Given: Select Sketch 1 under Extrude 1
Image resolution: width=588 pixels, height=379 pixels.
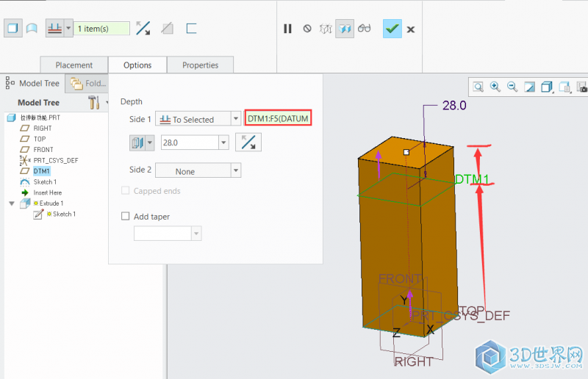Looking at the screenshot, I should [x=54, y=214].
